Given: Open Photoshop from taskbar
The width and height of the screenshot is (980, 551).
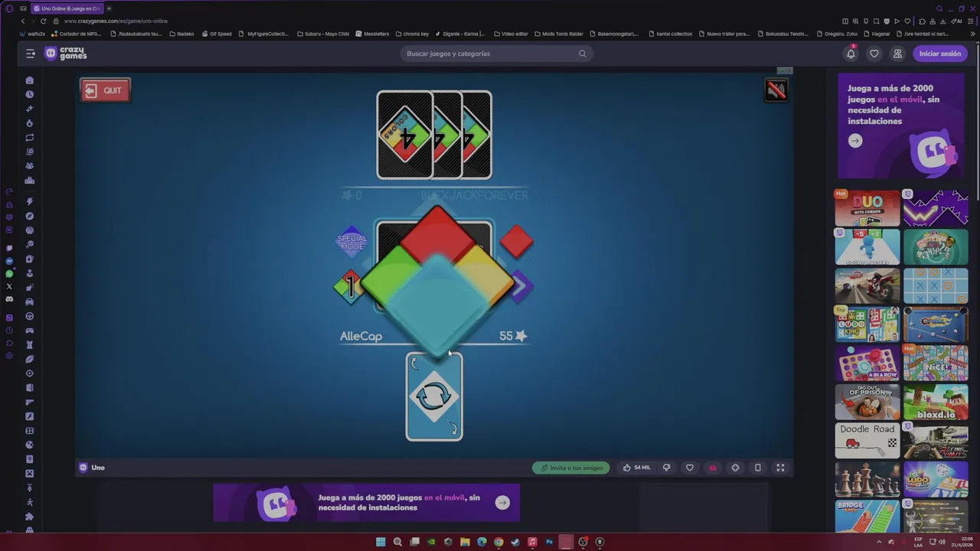Looking at the screenshot, I should point(549,542).
